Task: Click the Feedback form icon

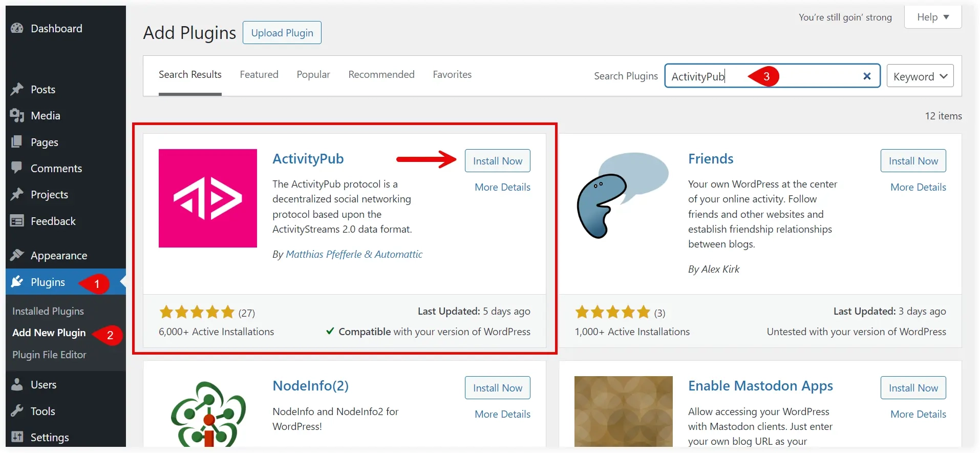Action: tap(17, 221)
